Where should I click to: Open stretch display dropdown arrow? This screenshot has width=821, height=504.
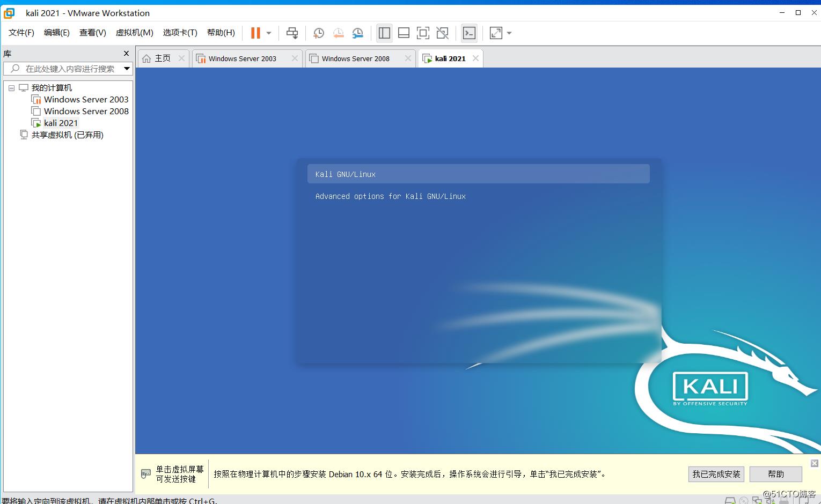coord(509,33)
